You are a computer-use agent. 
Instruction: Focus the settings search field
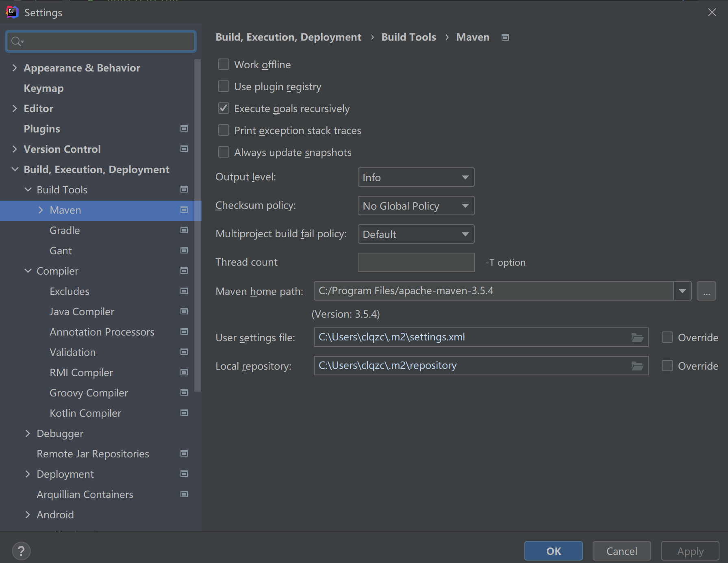(101, 41)
